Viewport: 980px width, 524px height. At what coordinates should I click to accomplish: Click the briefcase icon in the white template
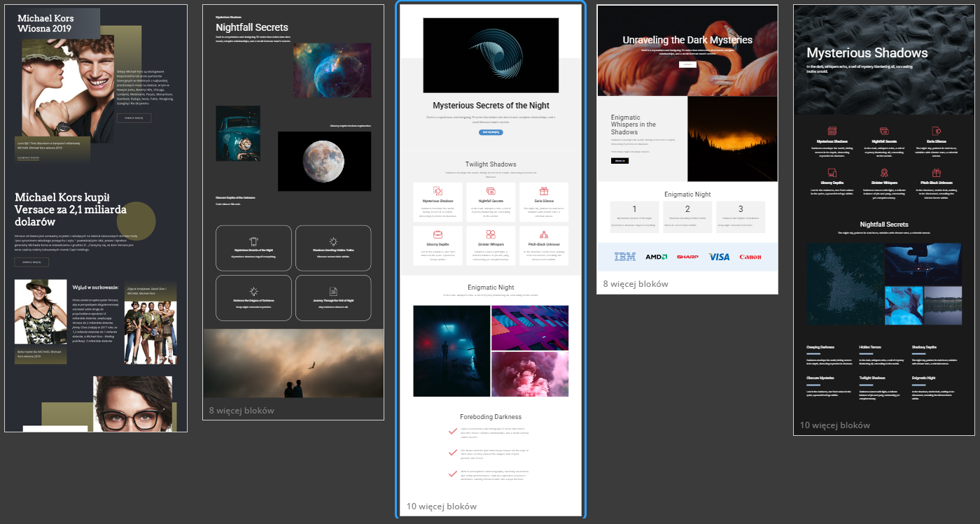pyautogui.click(x=437, y=234)
